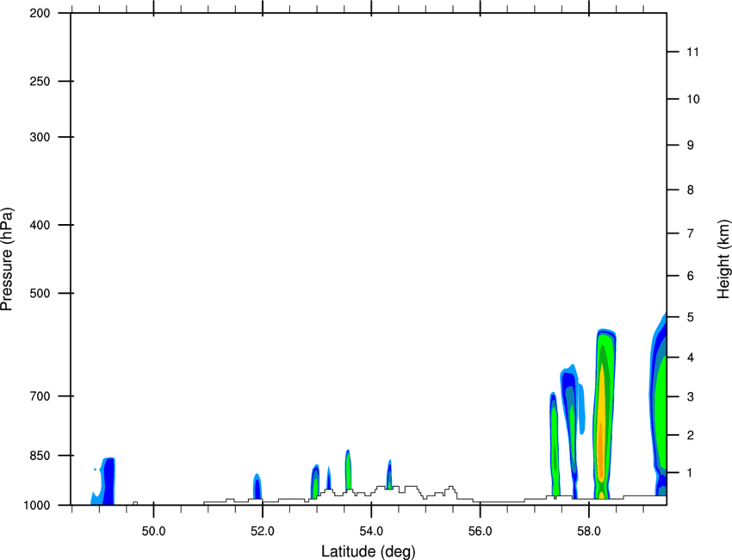
Task: Click the 250 pressure tick label
Action: point(40,81)
